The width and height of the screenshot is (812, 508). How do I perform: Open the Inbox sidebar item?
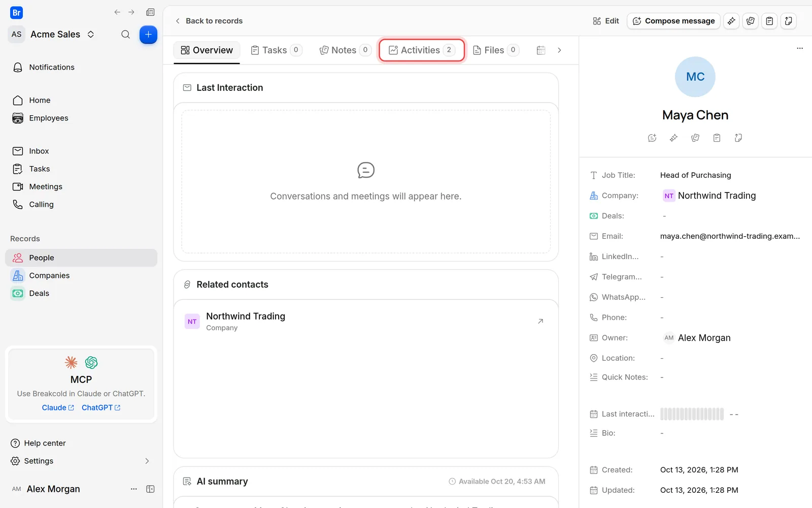[81, 151]
